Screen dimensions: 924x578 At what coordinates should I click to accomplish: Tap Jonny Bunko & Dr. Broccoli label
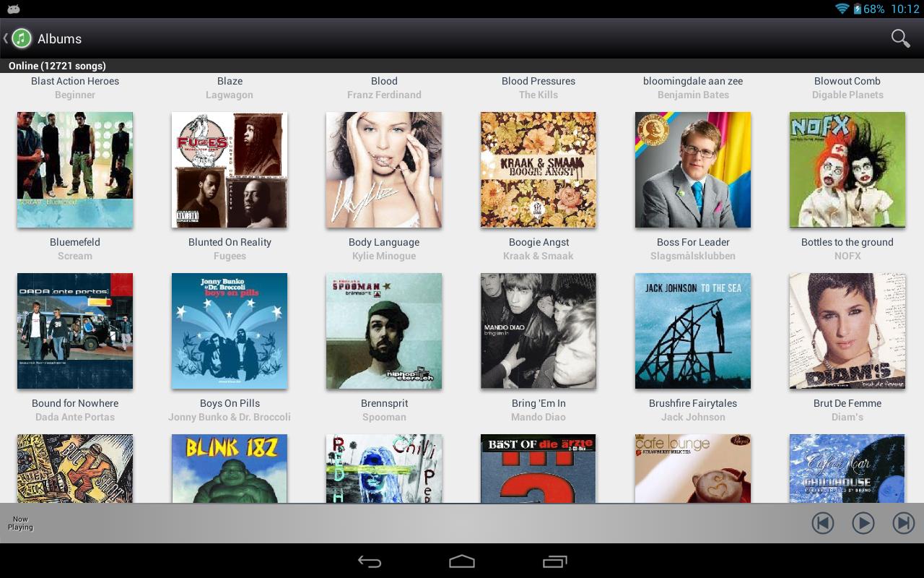230,417
